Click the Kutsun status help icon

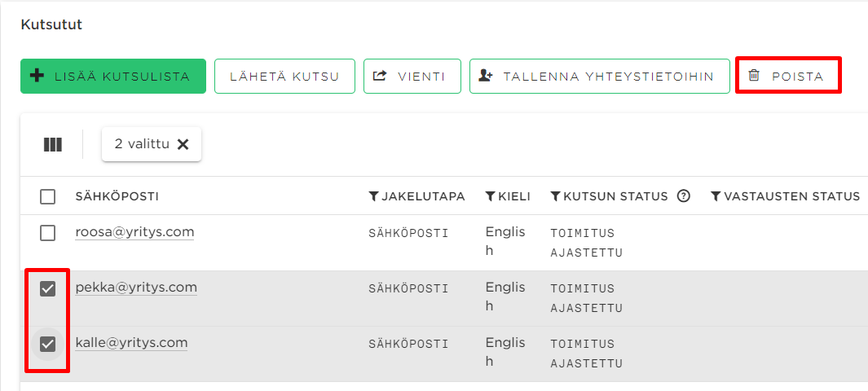(x=684, y=196)
